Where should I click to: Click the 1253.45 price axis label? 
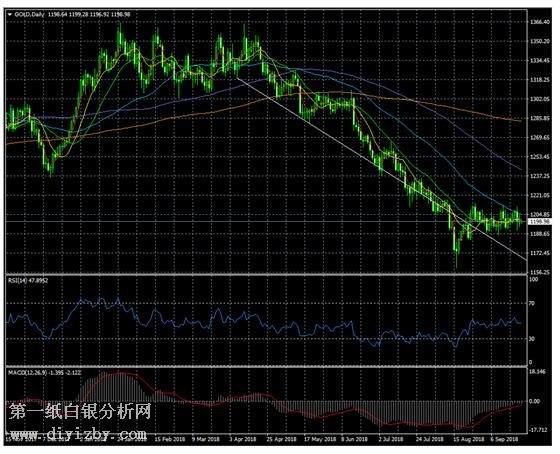(540, 157)
